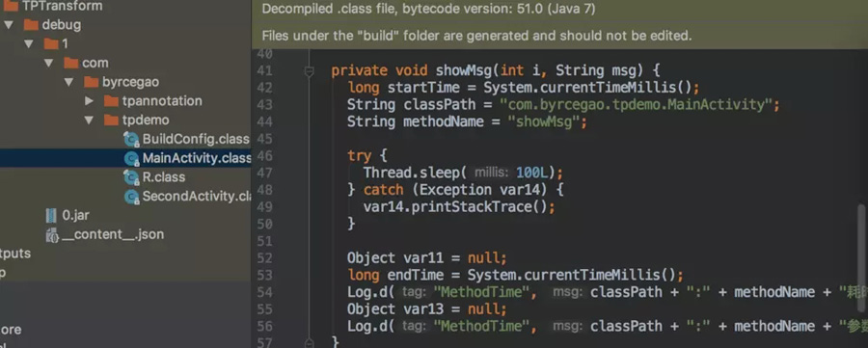
Task: Click the endTime variable on line 53
Action: 416,275
